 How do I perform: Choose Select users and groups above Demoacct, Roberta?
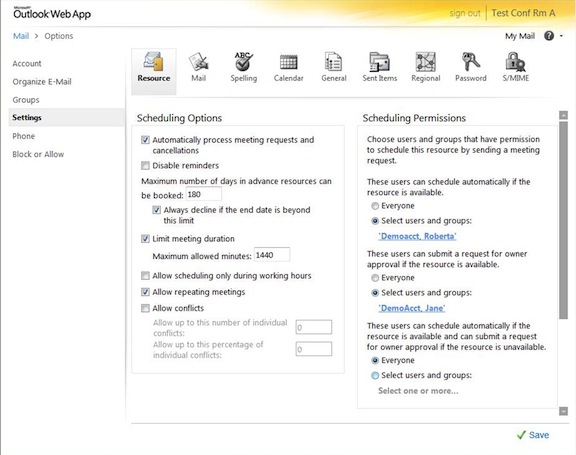[x=375, y=221]
